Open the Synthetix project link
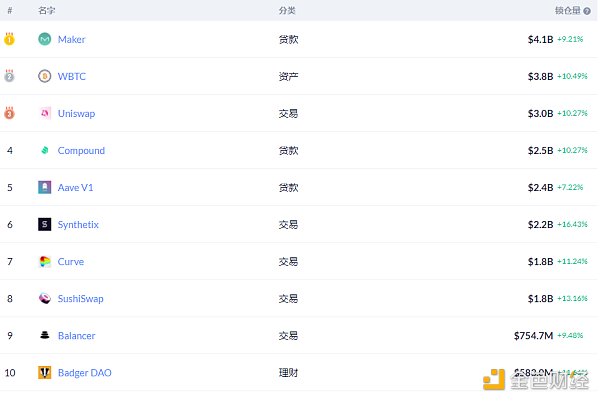 78,224
